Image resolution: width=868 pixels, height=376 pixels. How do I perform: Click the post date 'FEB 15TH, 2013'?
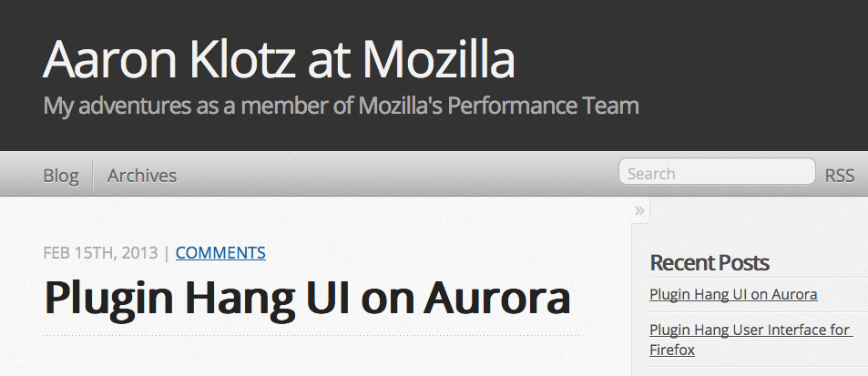pos(100,253)
